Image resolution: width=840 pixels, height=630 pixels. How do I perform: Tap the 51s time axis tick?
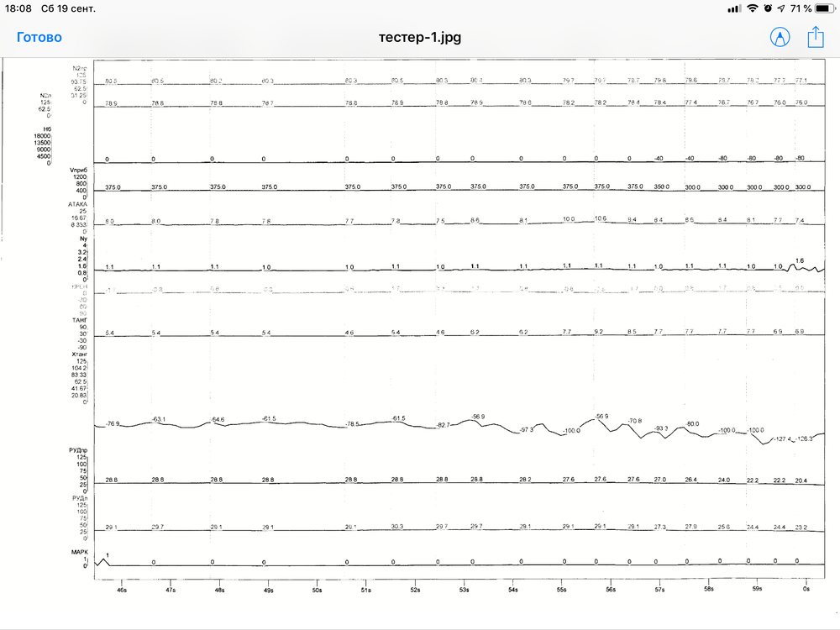(366, 590)
